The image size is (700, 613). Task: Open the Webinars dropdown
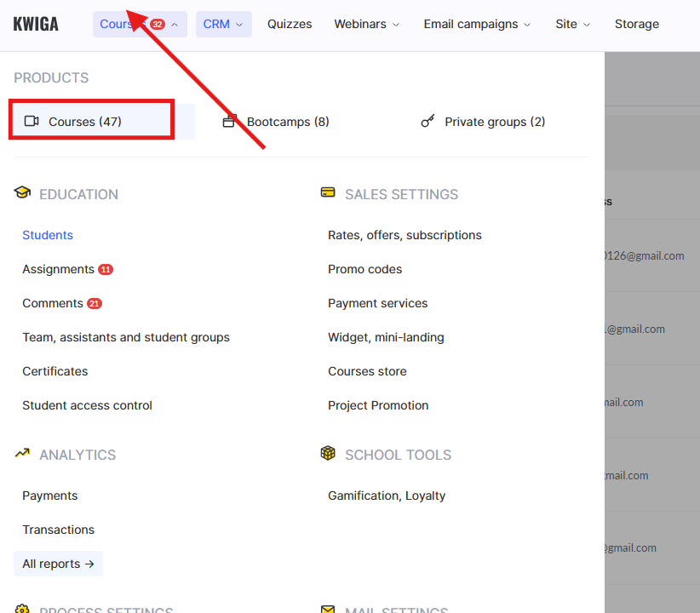pyautogui.click(x=366, y=24)
